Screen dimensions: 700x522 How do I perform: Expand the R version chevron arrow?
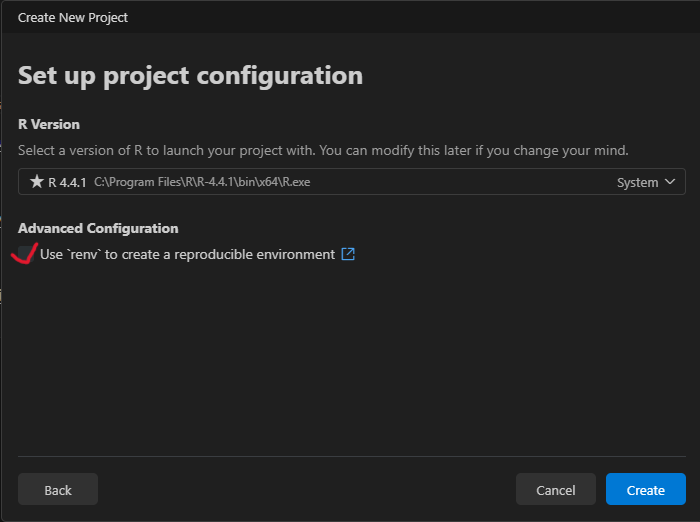tap(670, 182)
